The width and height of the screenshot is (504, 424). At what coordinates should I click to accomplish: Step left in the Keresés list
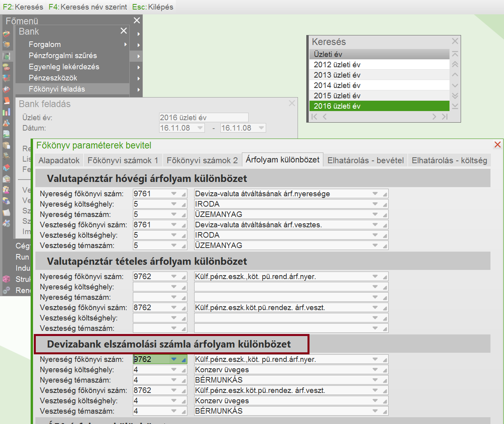point(325,116)
